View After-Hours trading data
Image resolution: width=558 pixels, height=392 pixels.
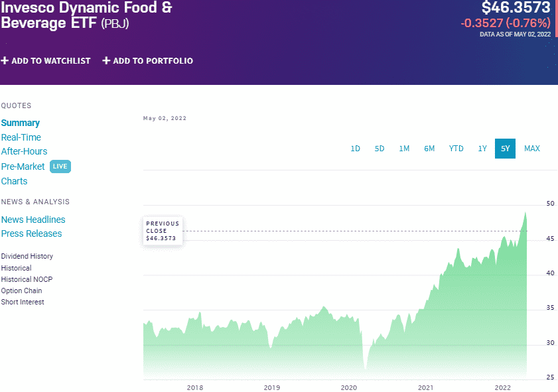[x=24, y=151]
